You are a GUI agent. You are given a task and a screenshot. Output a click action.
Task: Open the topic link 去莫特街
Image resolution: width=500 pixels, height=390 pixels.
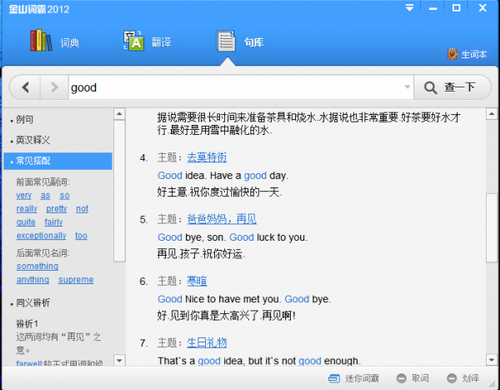(x=207, y=157)
